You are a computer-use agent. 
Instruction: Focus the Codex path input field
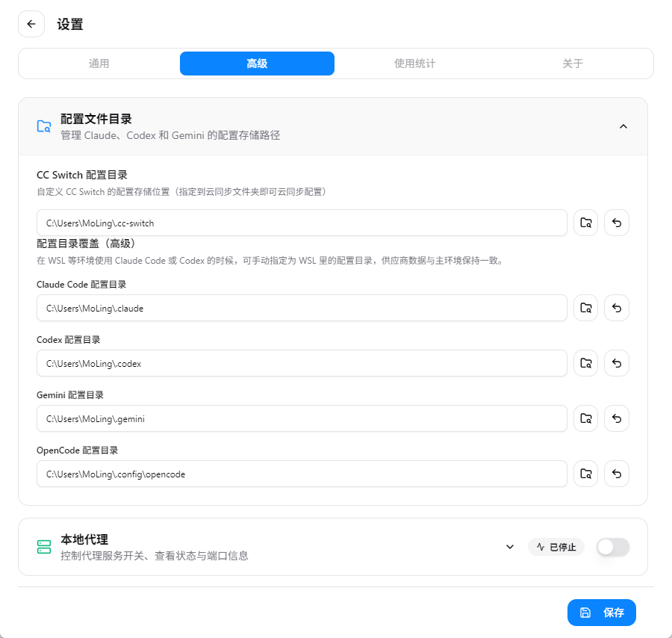302,363
